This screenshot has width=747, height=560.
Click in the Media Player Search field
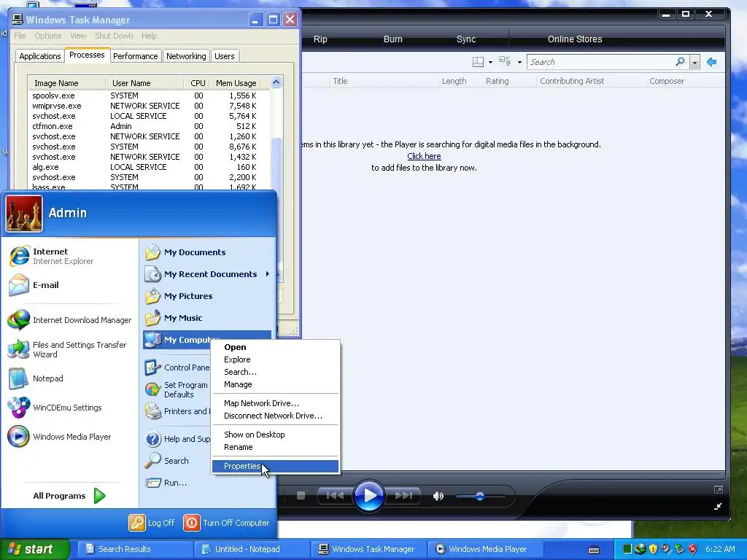point(600,62)
